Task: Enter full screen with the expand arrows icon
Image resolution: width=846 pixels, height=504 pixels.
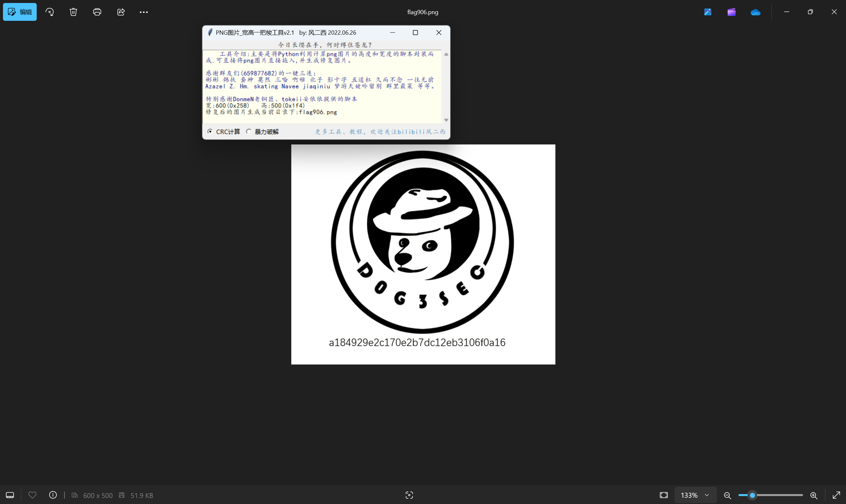Action: point(836,495)
